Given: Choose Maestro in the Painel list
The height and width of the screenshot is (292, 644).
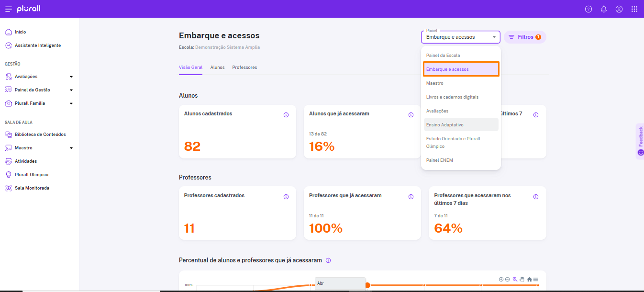Looking at the screenshot, I should pos(461,83).
